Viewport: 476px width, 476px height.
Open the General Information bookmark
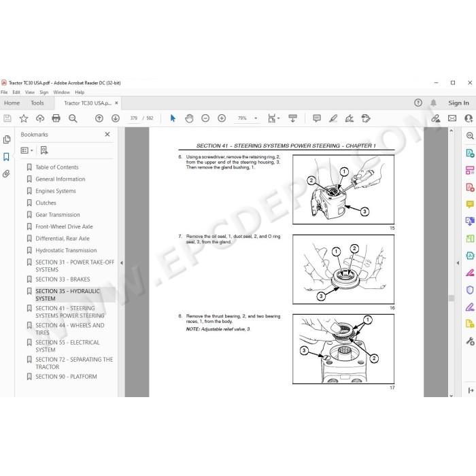[x=60, y=179]
